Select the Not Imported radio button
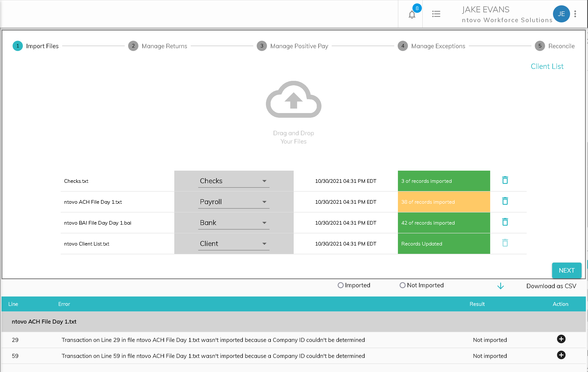The image size is (588, 372). point(402,285)
